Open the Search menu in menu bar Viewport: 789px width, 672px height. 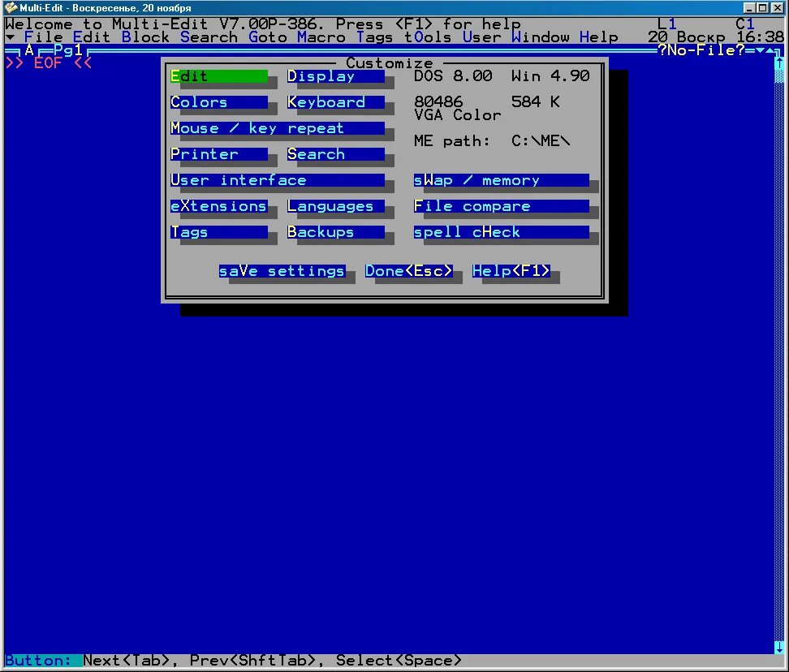coord(209,37)
